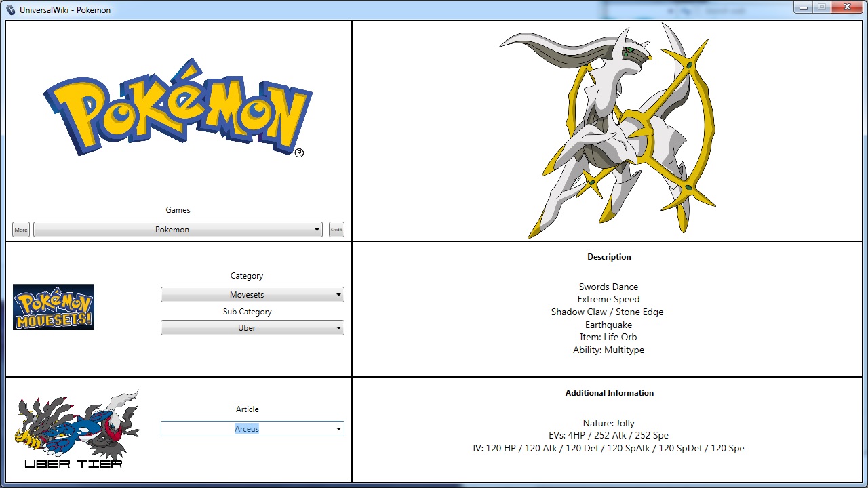The image size is (868, 488).
Task: Click the Category label
Action: (247, 276)
